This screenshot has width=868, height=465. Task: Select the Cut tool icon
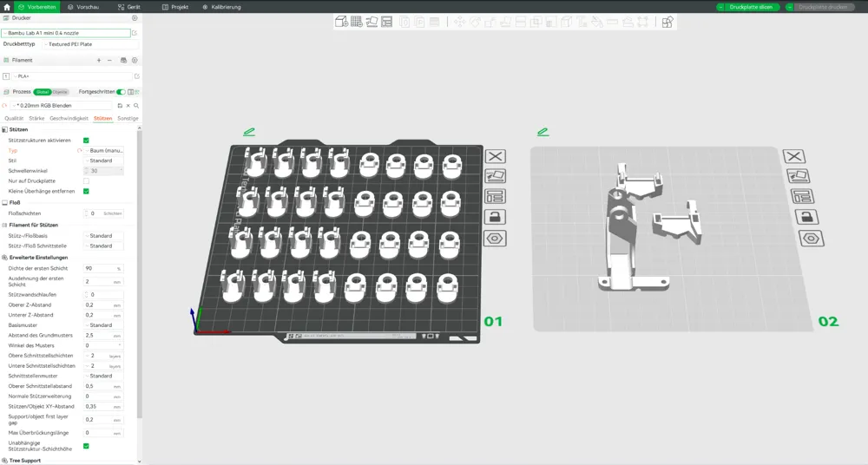click(520, 22)
